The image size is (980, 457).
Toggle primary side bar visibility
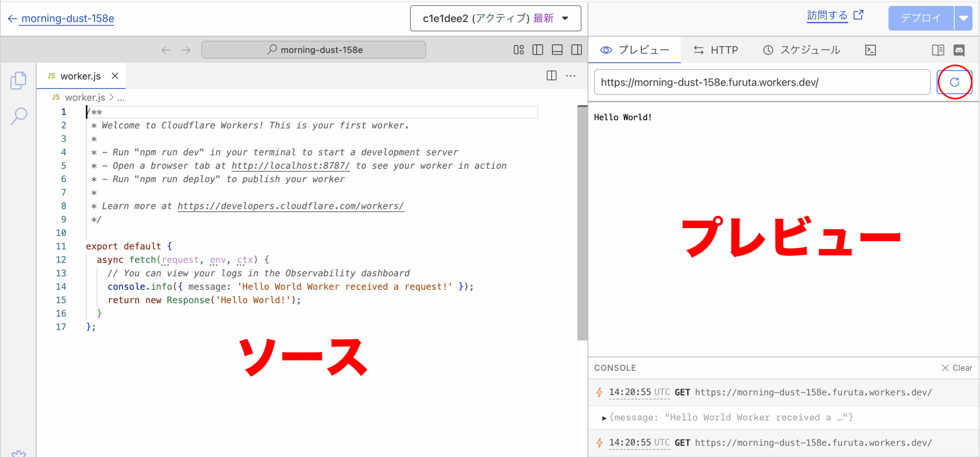click(537, 50)
